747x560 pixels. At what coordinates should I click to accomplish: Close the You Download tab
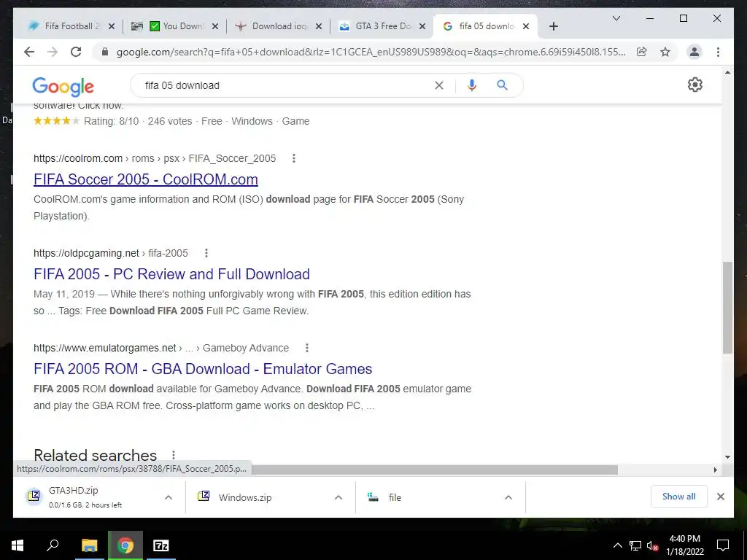pos(215,26)
